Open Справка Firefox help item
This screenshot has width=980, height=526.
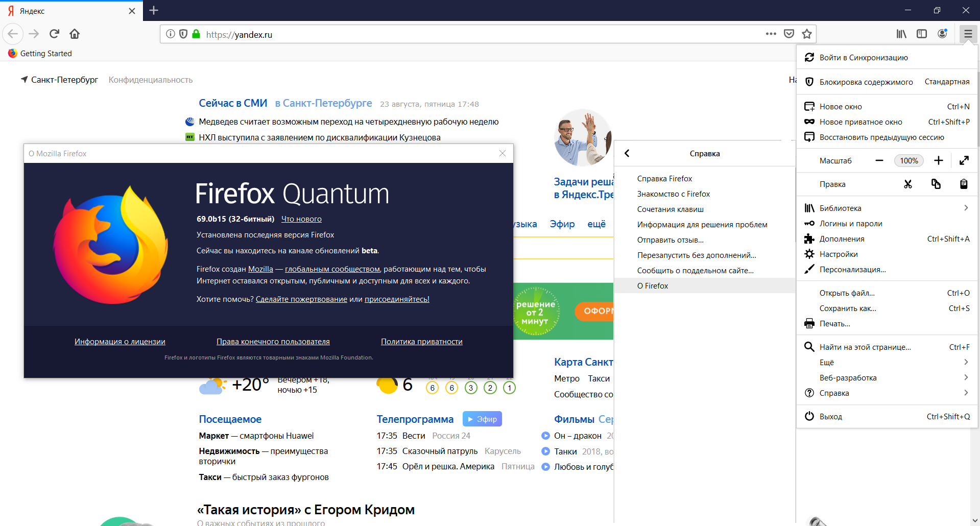(705, 179)
